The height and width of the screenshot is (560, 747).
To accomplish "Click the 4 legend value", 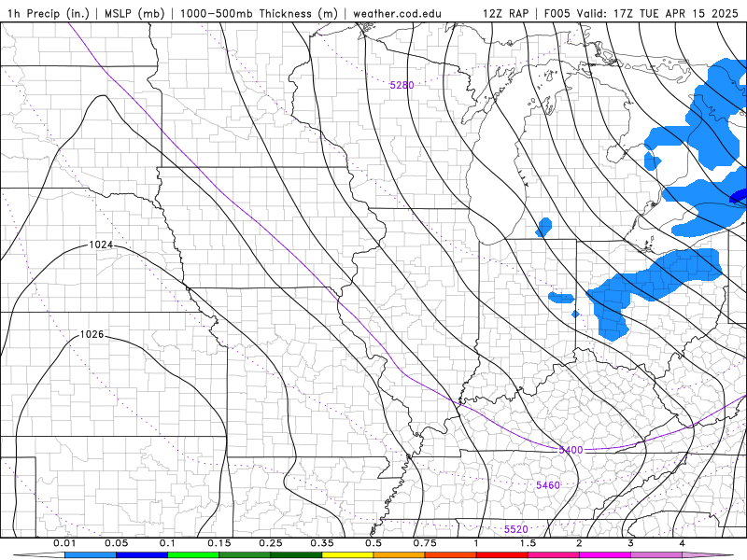I will click(x=683, y=543).
